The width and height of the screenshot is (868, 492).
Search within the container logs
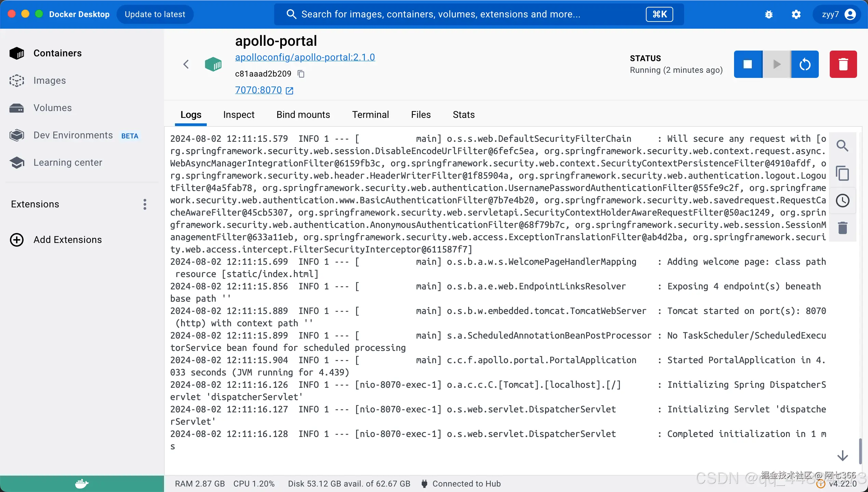pos(842,146)
